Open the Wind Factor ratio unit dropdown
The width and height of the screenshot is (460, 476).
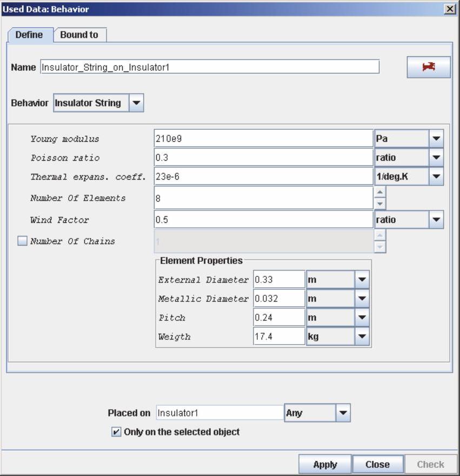436,220
